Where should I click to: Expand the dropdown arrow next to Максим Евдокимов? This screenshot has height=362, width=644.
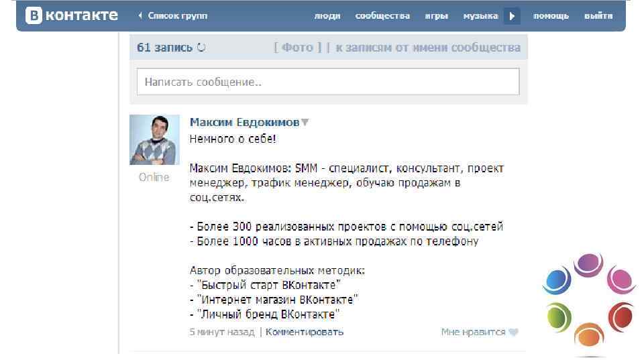(305, 122)
